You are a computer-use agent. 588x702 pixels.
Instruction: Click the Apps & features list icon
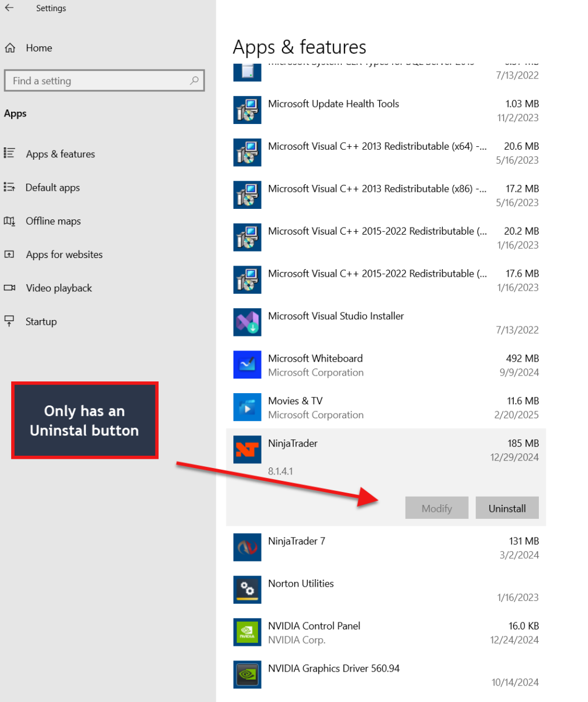pyautogui.click(x=9, y=153)
